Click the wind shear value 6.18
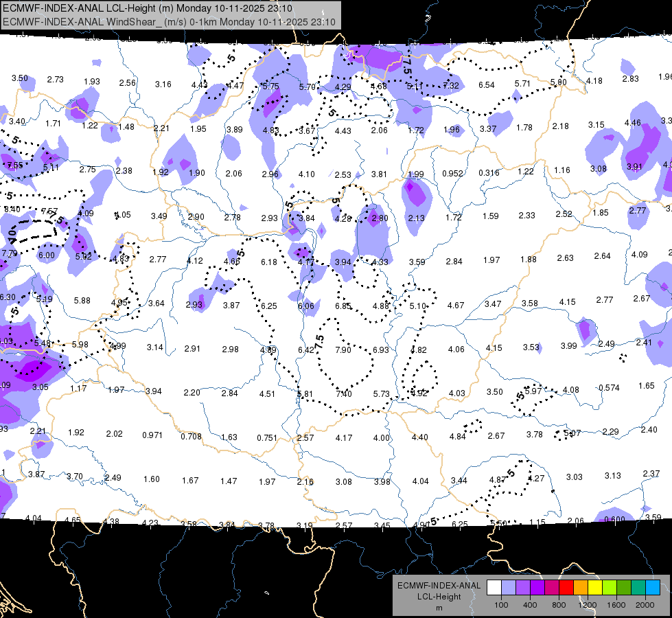This screenshot has width=672, height=618. click(268, 262)
